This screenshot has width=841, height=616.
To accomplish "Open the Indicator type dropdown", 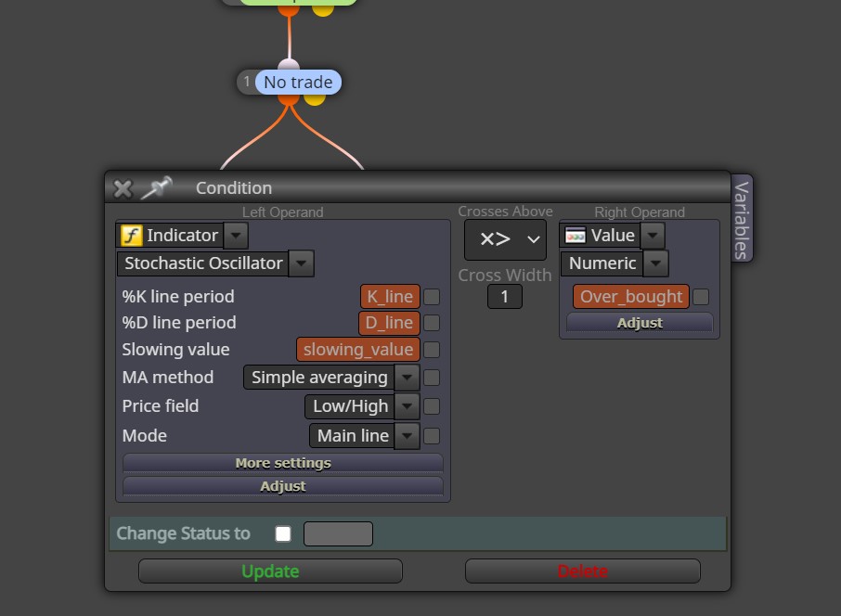I will (236, 236).
